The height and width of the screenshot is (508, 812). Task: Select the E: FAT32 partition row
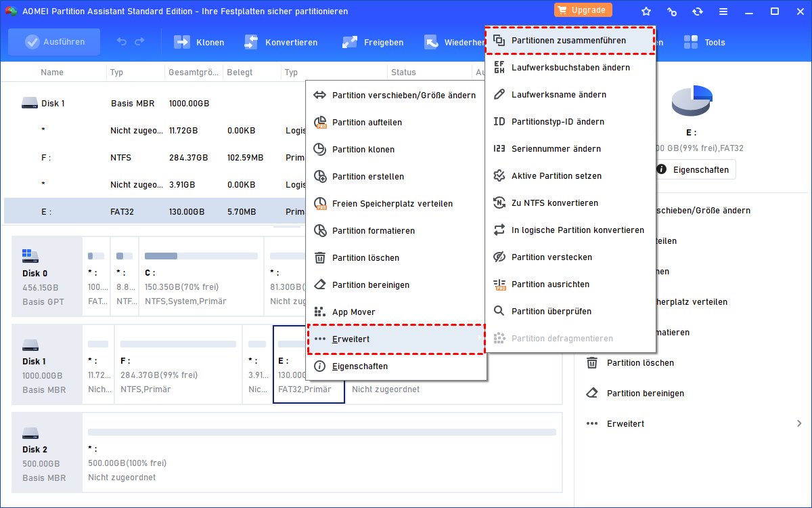(x=154, y=212)
